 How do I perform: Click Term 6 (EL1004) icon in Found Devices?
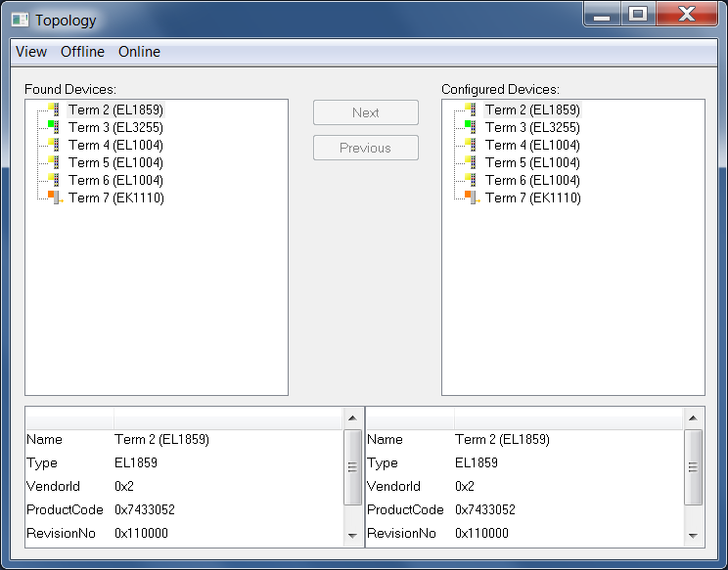click(x=54, y=180)
